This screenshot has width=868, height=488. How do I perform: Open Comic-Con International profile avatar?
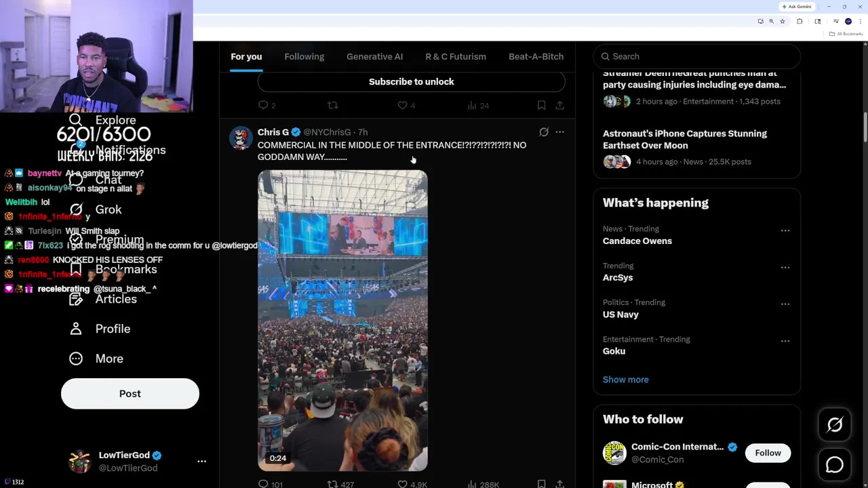point(614,453)
